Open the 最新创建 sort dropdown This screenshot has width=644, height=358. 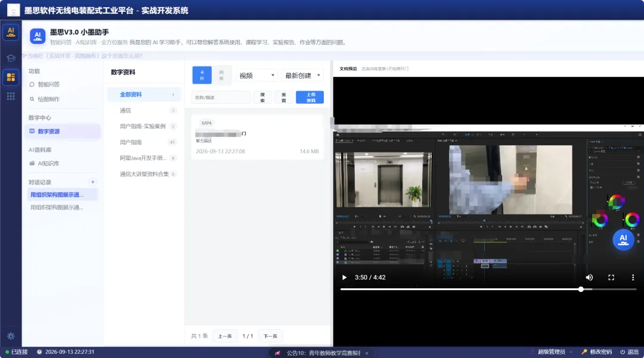coord(303,76)
